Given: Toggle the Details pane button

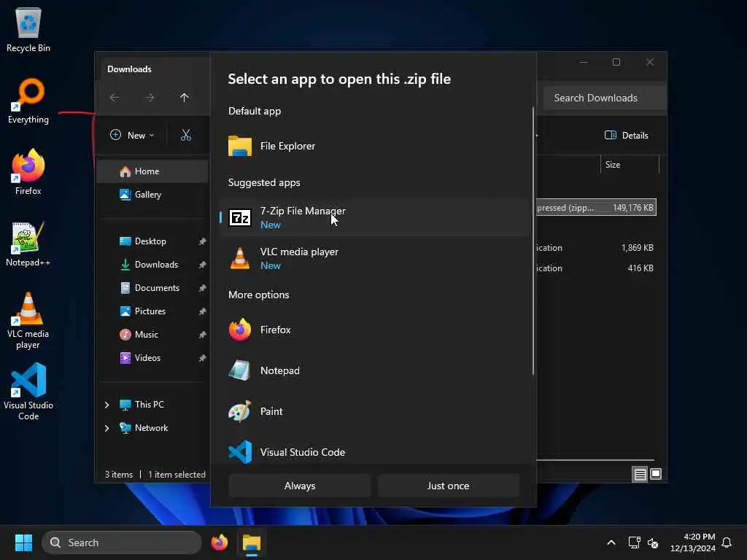Looking at the screenshot, I should tap(626, 135).
